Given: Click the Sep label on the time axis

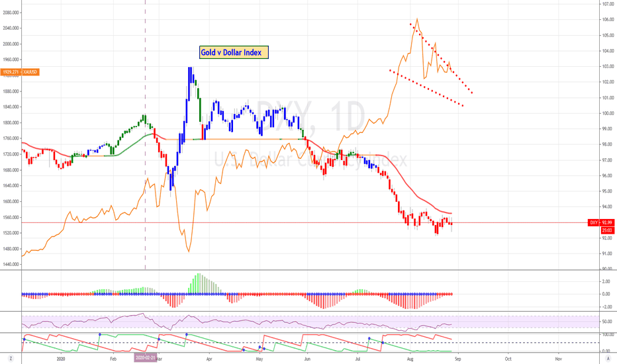Looking at the screenshot, I should coord(457,359).
